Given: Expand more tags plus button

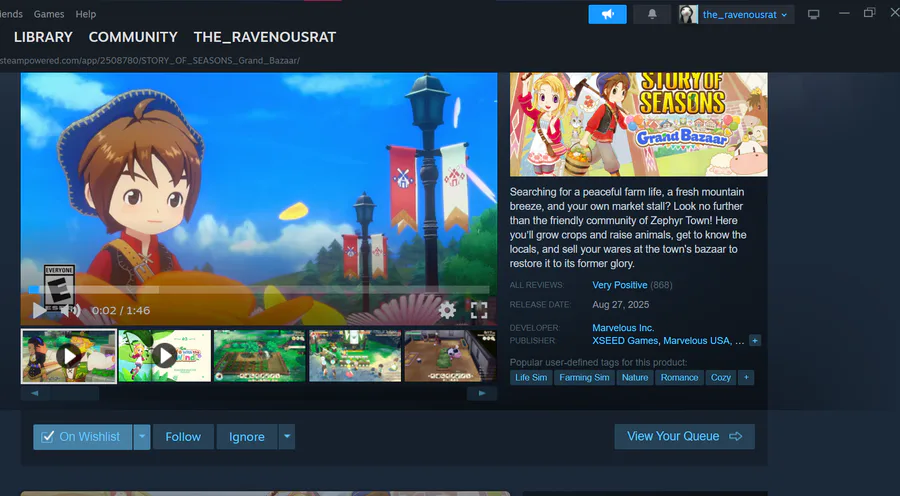Looking at the screenshot, I should pyautogui.click(x=746, y=377).
